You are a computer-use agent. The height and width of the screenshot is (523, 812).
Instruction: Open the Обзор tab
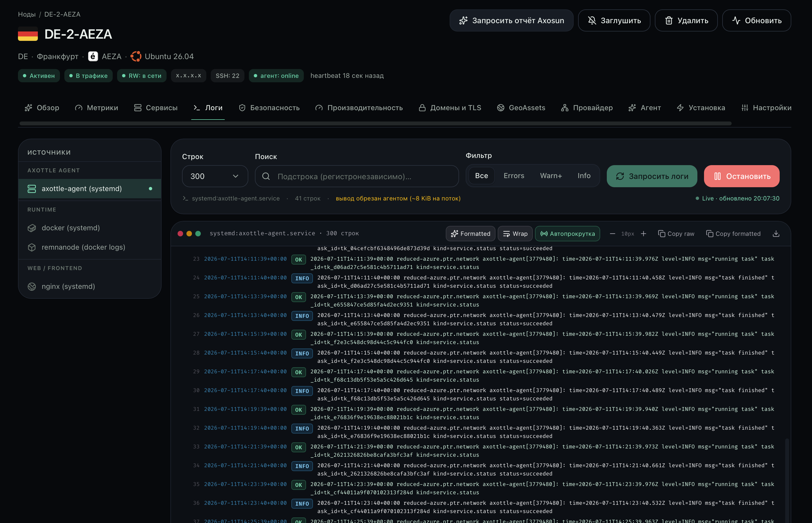42,108
